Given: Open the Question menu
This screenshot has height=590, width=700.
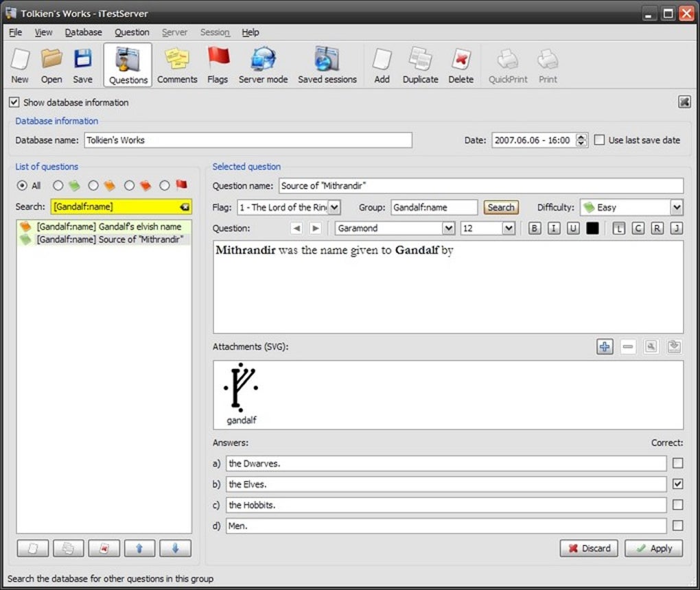Looking at the screenshot, I should [132, 32].
